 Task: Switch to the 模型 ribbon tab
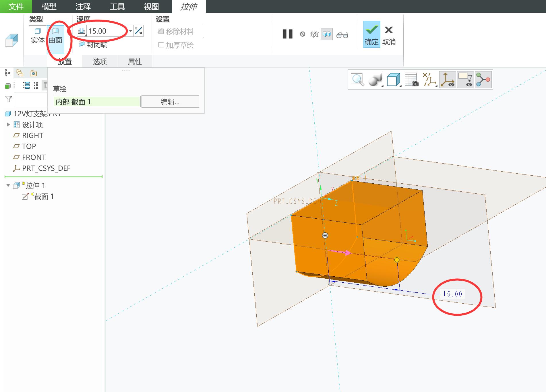(x=49, y=7)
